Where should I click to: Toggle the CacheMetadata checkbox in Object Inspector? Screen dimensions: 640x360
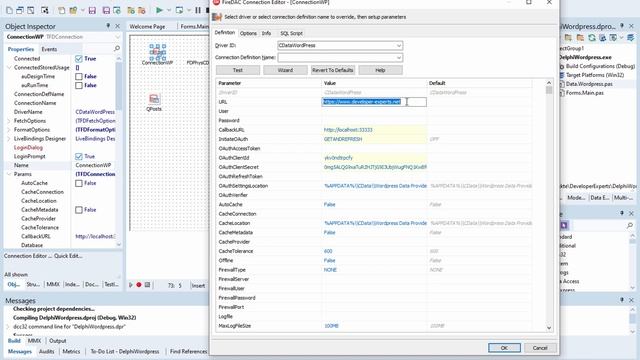click(79, 210)
